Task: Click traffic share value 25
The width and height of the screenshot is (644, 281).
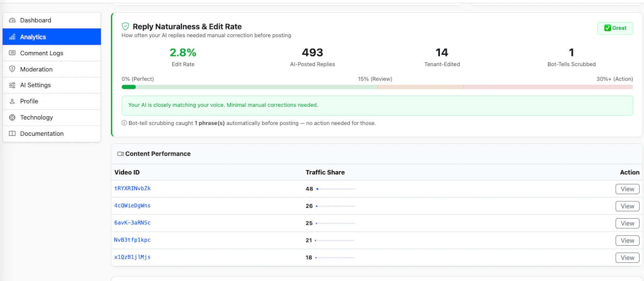Action: tap(309, 223)
